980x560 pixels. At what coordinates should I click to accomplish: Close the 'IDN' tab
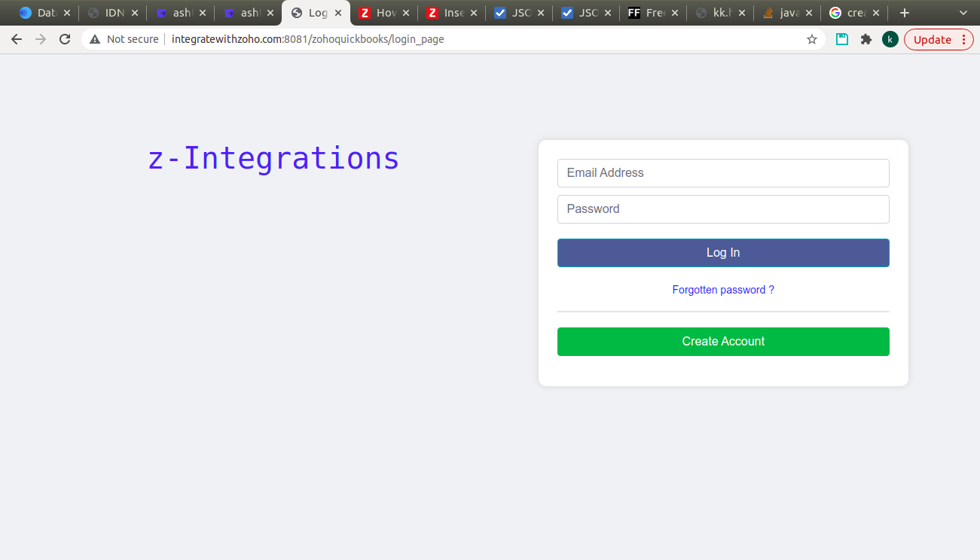[x=135, y=13]
